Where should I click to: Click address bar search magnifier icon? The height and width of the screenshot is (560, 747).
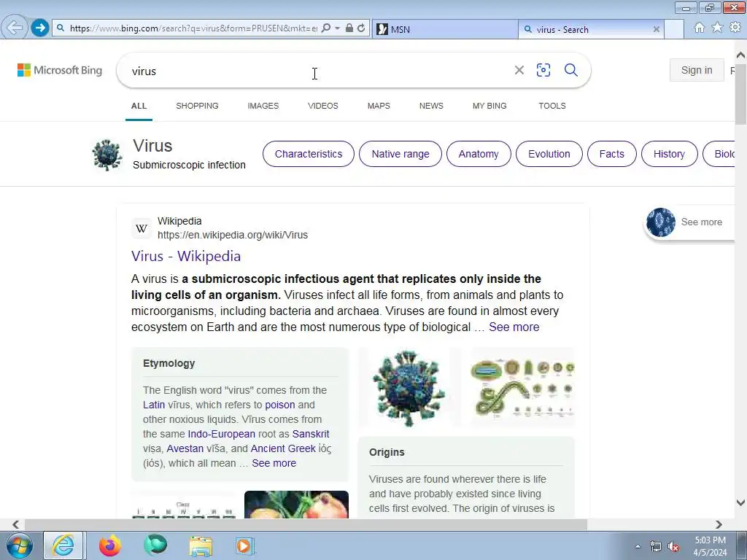pos(326,28)
